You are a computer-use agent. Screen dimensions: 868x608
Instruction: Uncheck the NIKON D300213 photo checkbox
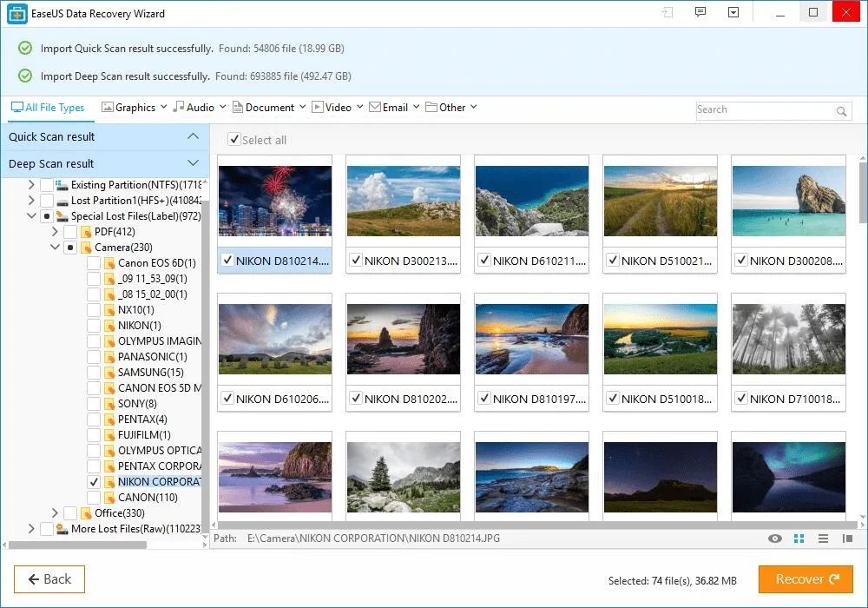pos(354,261)
